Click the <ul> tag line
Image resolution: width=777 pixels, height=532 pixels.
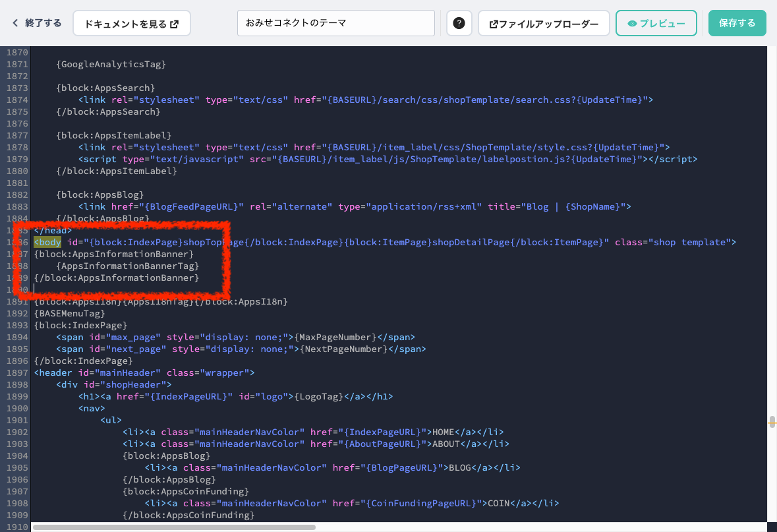pyautogui.click(x=111, y=420)
